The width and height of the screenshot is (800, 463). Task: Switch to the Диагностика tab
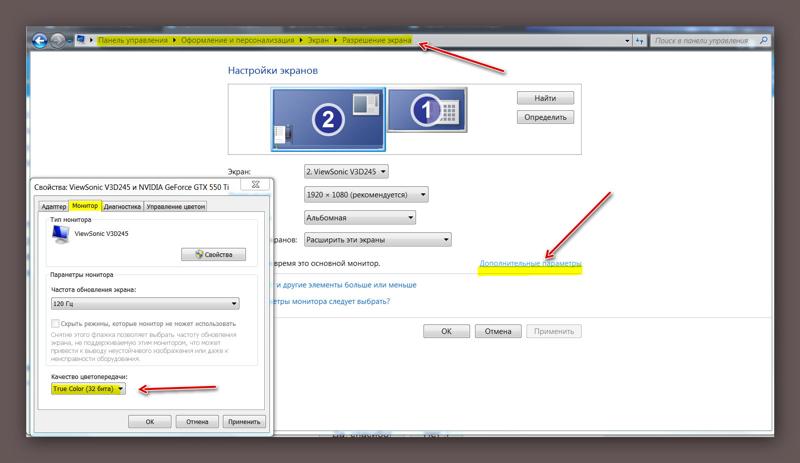pyautogui.click(x=122, y=206)
